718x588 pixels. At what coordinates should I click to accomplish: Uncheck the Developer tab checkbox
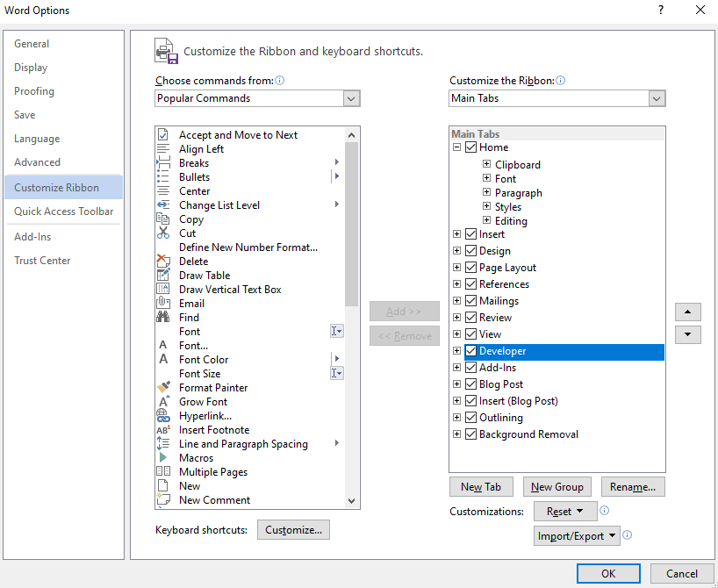point(470,351)
